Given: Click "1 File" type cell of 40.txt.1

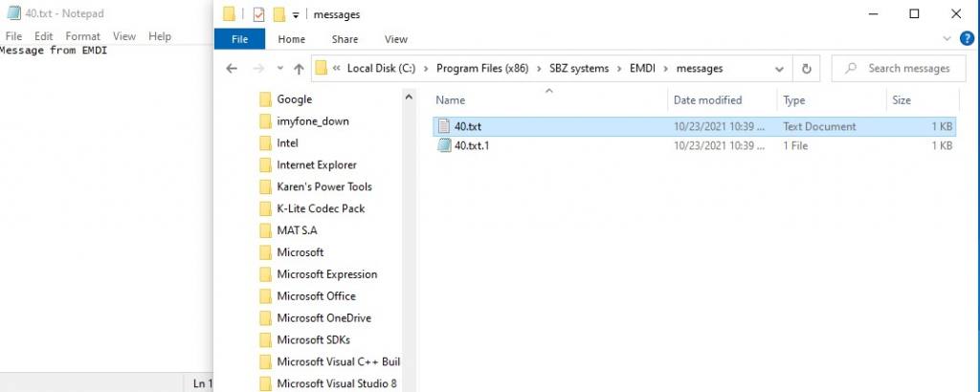Looking at the screenshot, I should (795, 146).
